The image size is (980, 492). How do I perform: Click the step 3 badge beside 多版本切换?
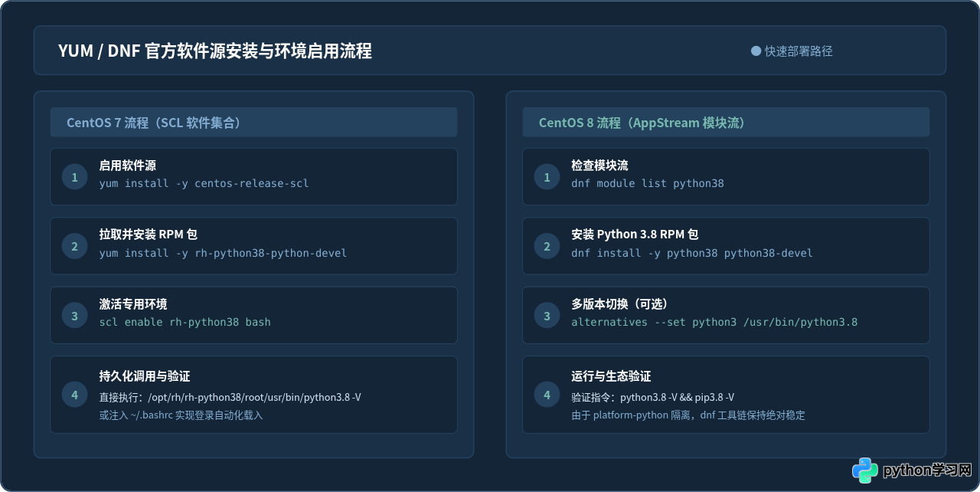tap(547, 316)
